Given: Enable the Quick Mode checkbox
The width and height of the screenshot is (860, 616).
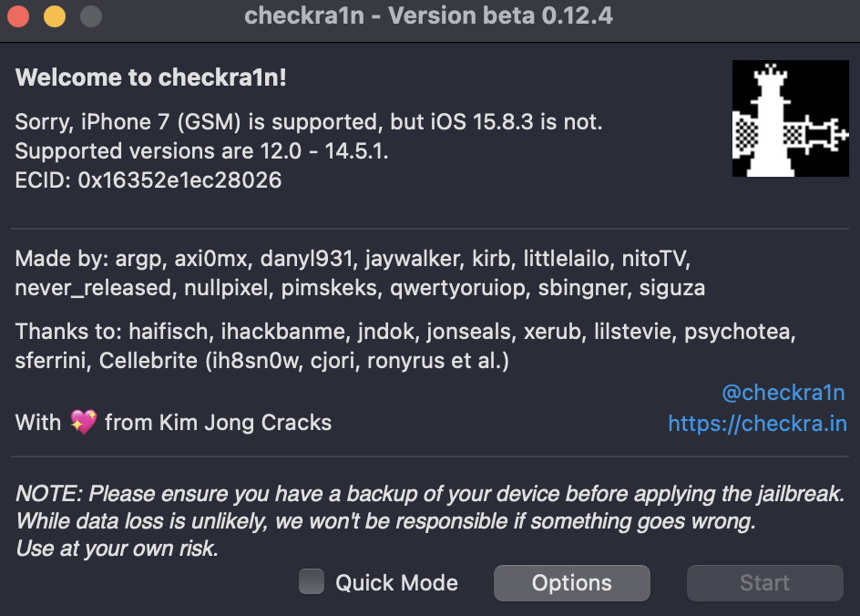Looking at the screenshot, I should click(312, 581).
